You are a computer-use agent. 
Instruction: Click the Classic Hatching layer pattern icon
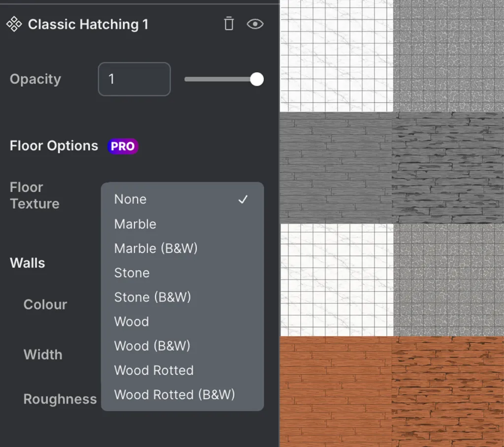click(14, 24)
